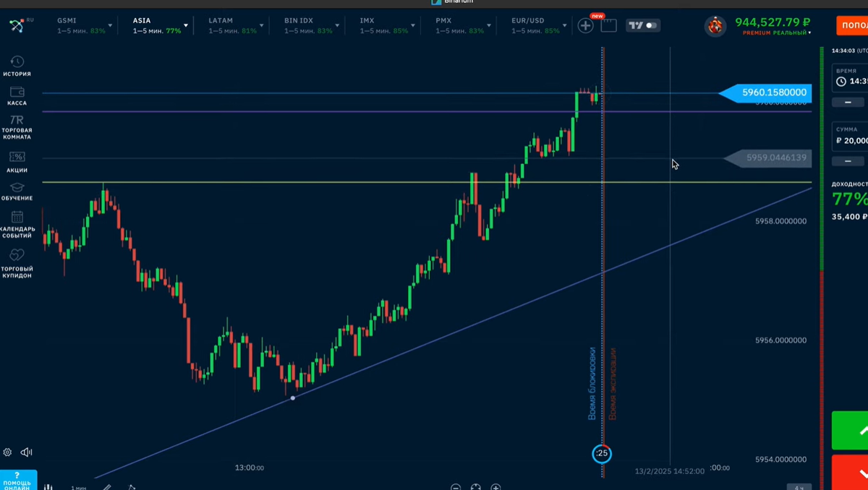
Task: Click the 35,400 ₽ payout amount
Action: click(849, 217)
